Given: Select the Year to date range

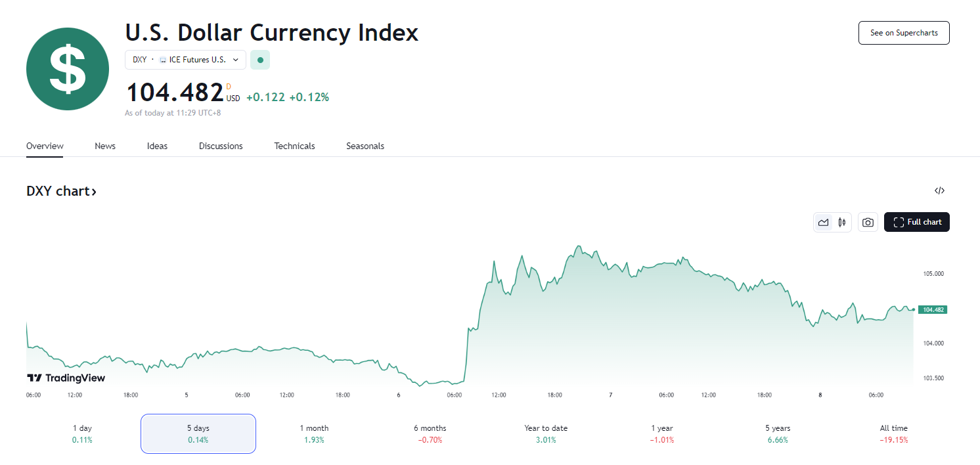Looking at the screenshot, I should (546, 433).
